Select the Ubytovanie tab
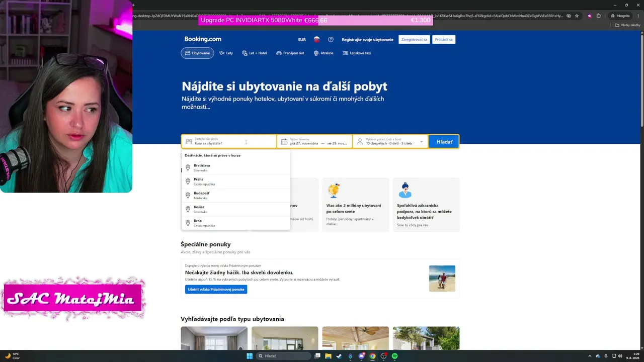 point(197,53)
